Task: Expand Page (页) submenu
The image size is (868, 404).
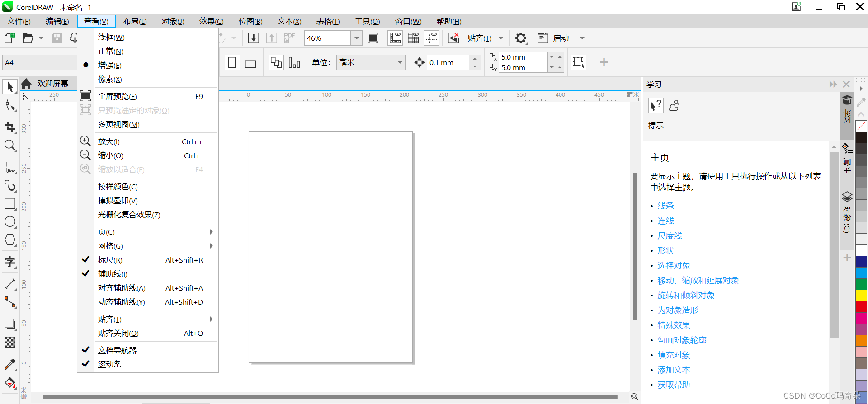Action: [148, 232]
